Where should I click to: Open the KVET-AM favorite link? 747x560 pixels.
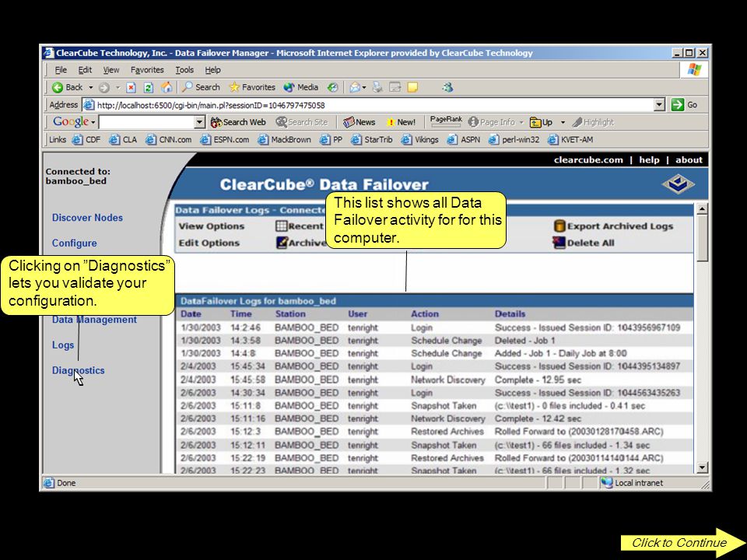point(570,139)
